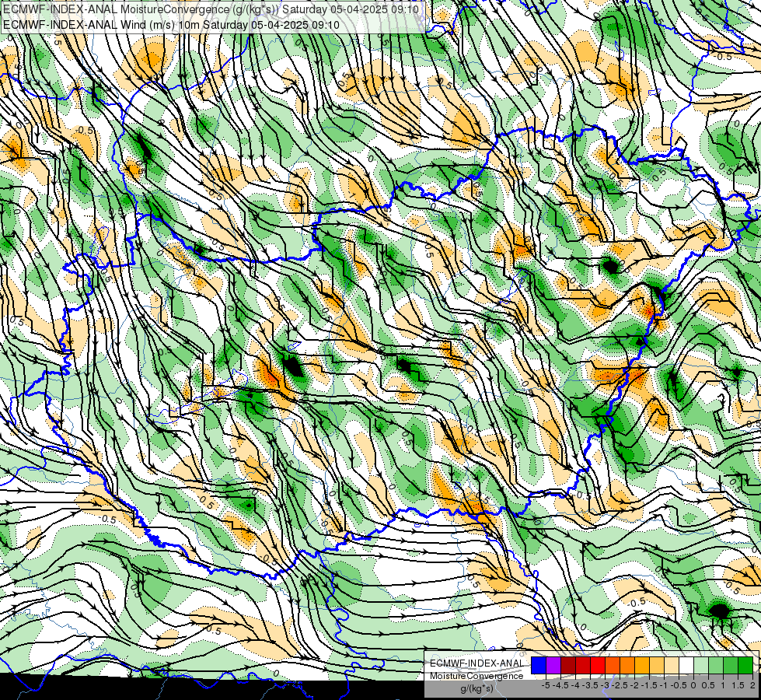Click the '2' tick label at legend end
The image size is (761, 700).
click(x=752, y=685)
